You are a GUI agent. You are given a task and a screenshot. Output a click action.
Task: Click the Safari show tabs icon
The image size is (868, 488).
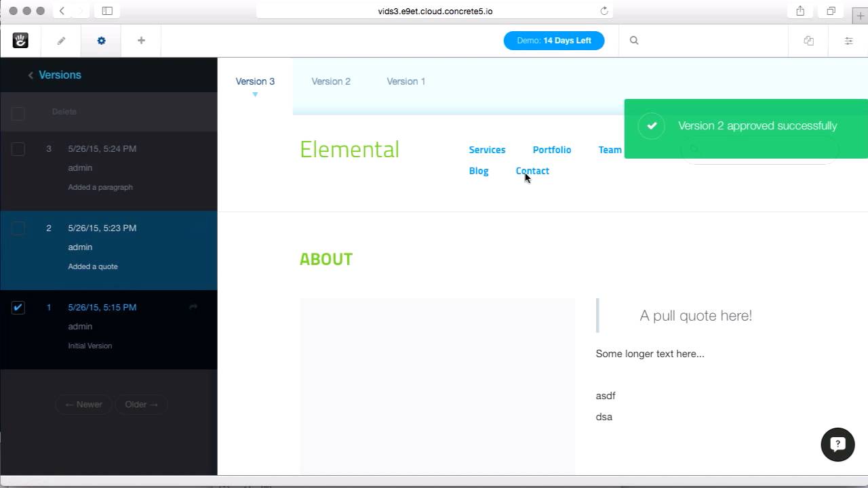[x=831, y=11]
